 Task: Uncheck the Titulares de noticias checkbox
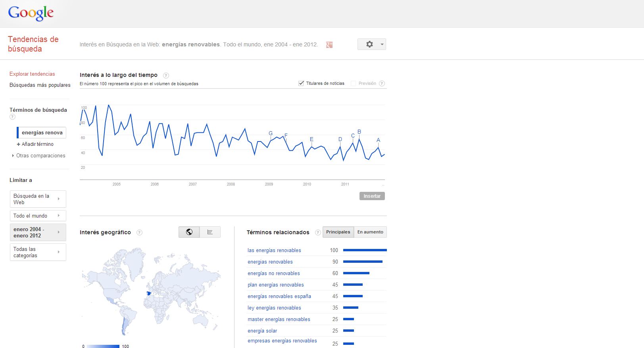(301, 83)
